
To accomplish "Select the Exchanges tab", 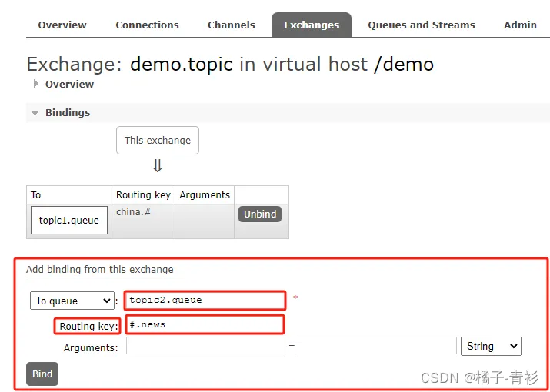I will pyautogui.click(x=312, y=25).
